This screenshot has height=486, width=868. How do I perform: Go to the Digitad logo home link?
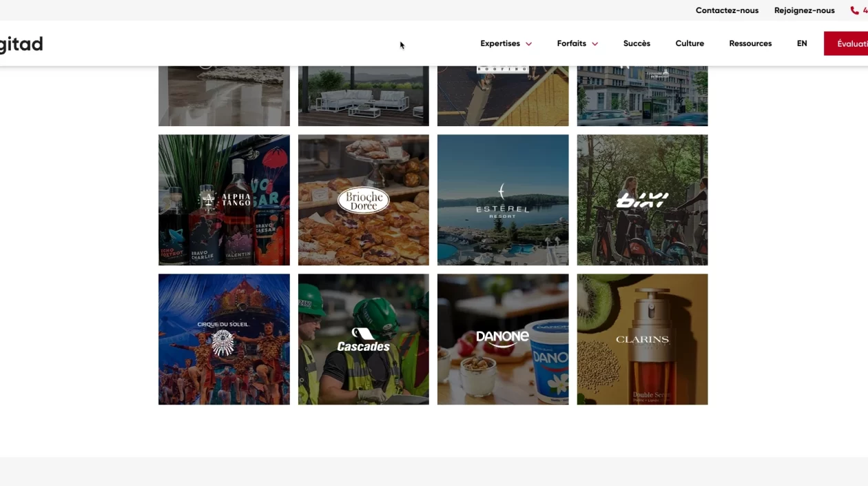pos(21,44)
